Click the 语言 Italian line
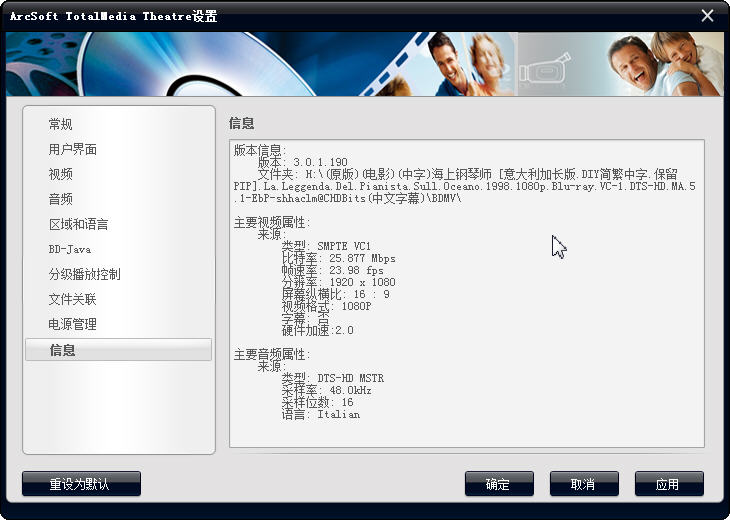The width and height of the screenshot is (730, 520). pyautogui.click(x=321, y=414)
